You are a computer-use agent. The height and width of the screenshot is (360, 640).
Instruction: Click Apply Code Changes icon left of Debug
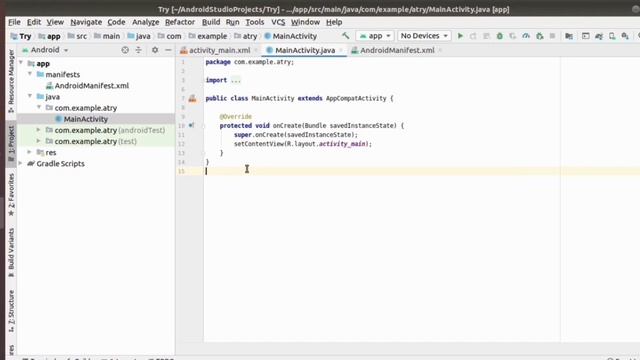(x=487, y=36)
